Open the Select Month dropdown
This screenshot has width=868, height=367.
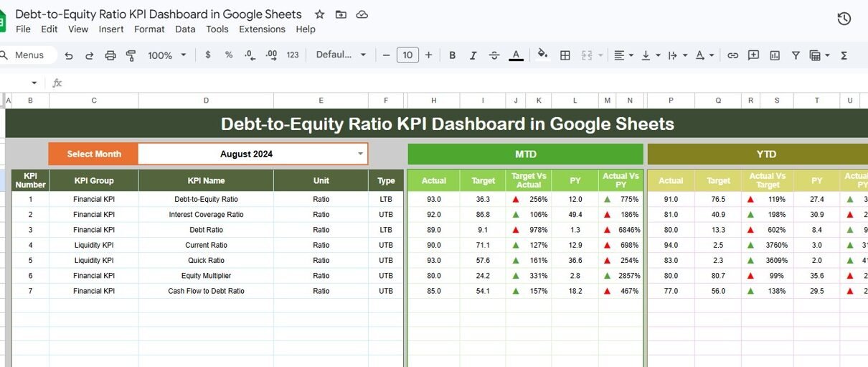(x=360, y=154)
